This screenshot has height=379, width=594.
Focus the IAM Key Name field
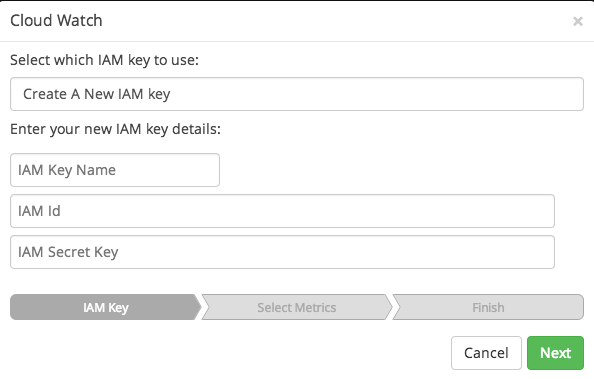[115, 170]
